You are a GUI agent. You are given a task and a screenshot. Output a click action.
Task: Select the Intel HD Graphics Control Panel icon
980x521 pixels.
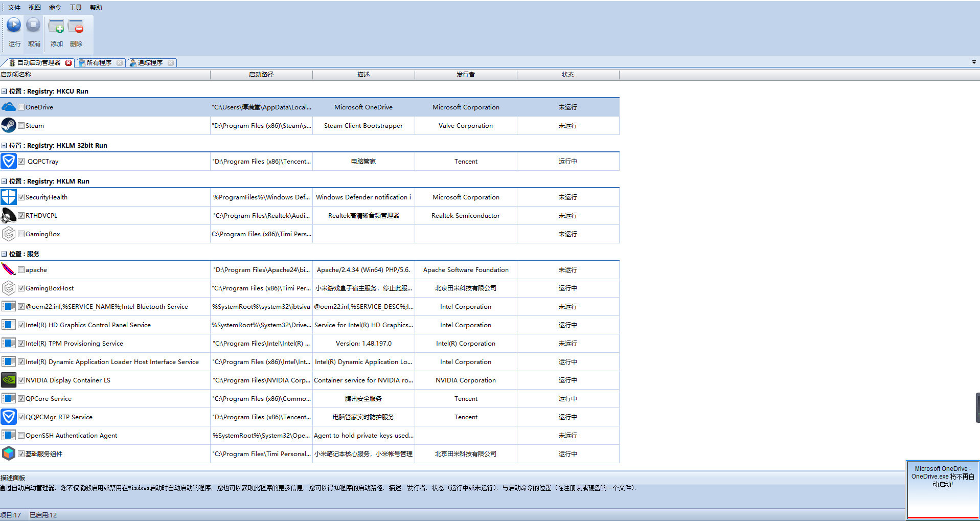pos(9,325)
